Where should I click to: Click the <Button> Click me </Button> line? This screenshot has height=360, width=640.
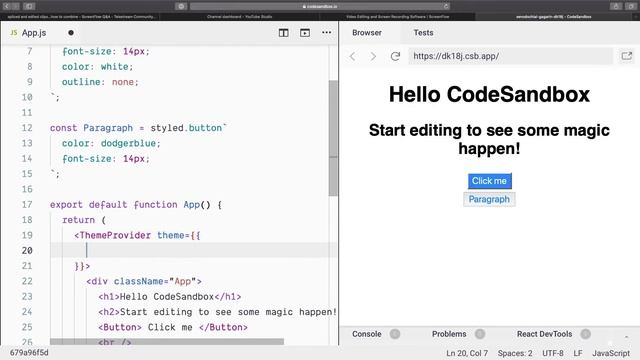point(173,327)
